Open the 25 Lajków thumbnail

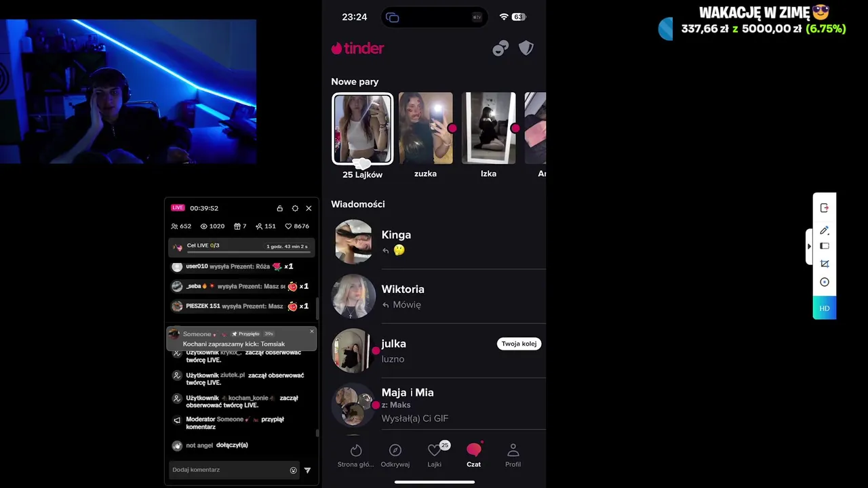362,129
